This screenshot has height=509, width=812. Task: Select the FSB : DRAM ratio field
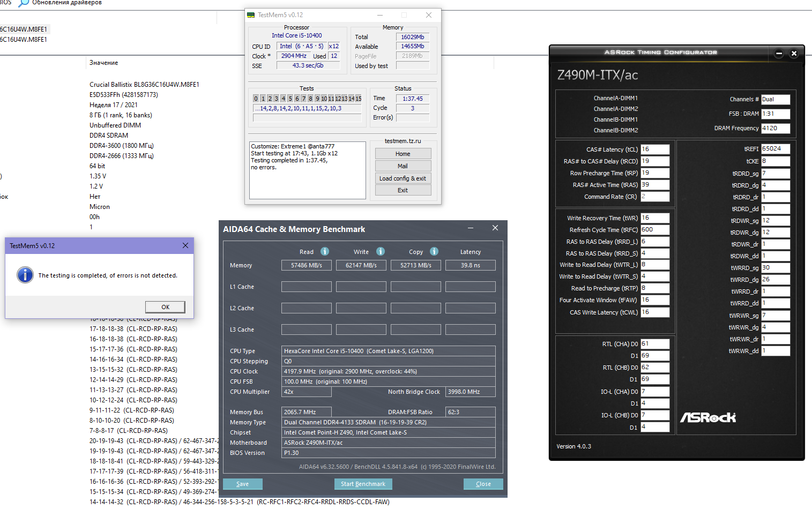click(x=776, y=114)
